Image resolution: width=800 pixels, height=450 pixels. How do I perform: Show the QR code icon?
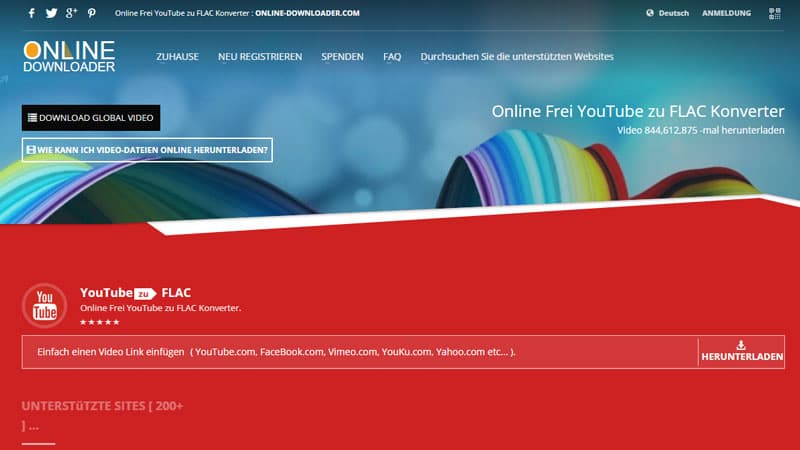(774, 13)
